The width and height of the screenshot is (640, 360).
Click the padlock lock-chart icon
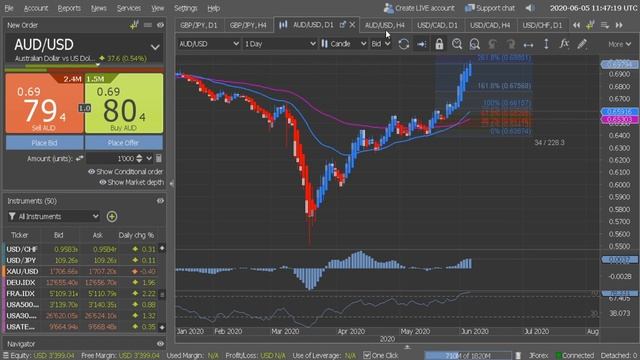tap(439, 44)
